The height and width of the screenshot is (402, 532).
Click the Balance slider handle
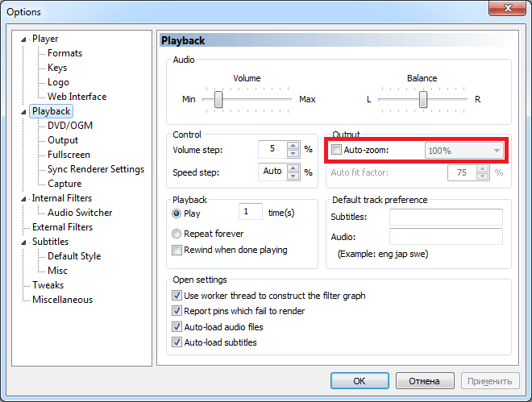(x=422, y=99)
